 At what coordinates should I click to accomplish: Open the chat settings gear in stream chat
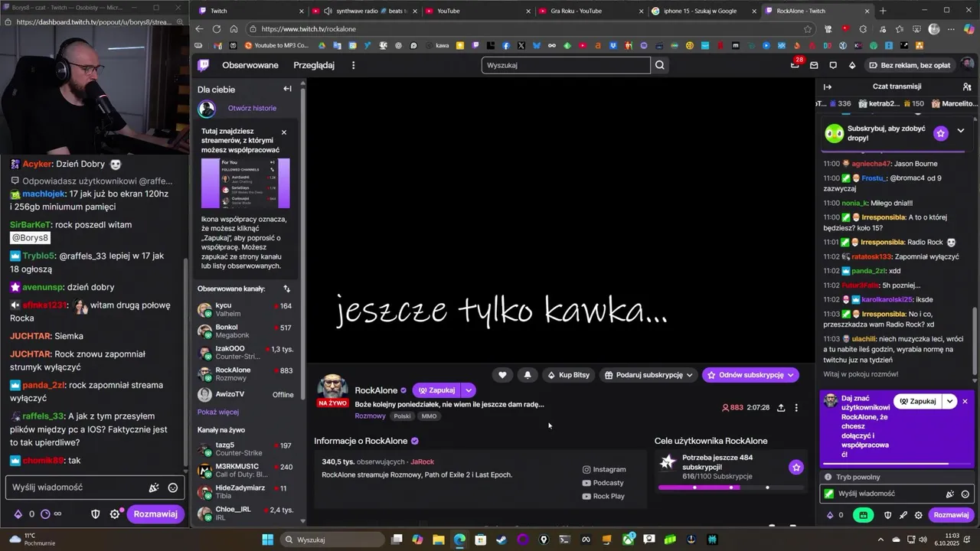919,515
